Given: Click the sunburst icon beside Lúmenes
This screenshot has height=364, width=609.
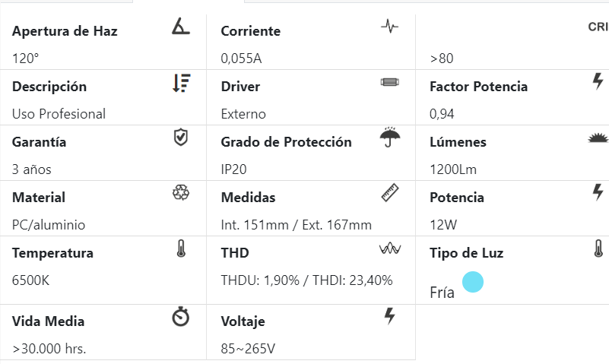Looking at the screenshot, I should click(x=598, y=138).
